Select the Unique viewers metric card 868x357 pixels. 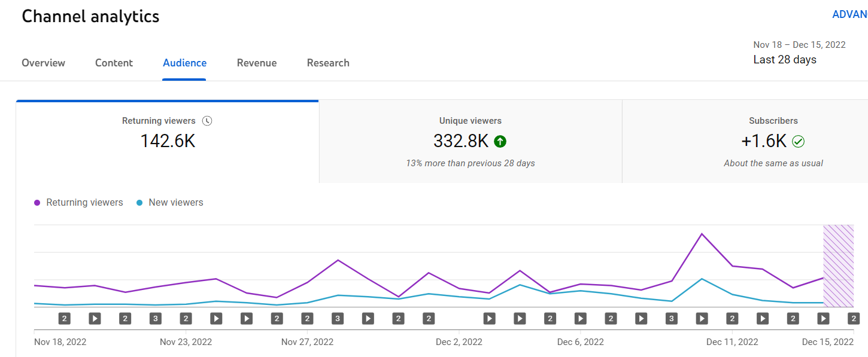click(471, 141)
